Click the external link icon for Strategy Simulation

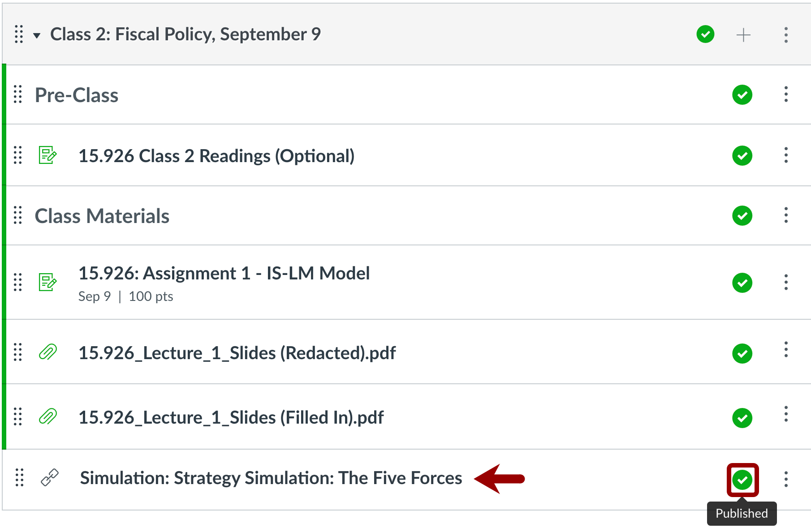[49, 478]
